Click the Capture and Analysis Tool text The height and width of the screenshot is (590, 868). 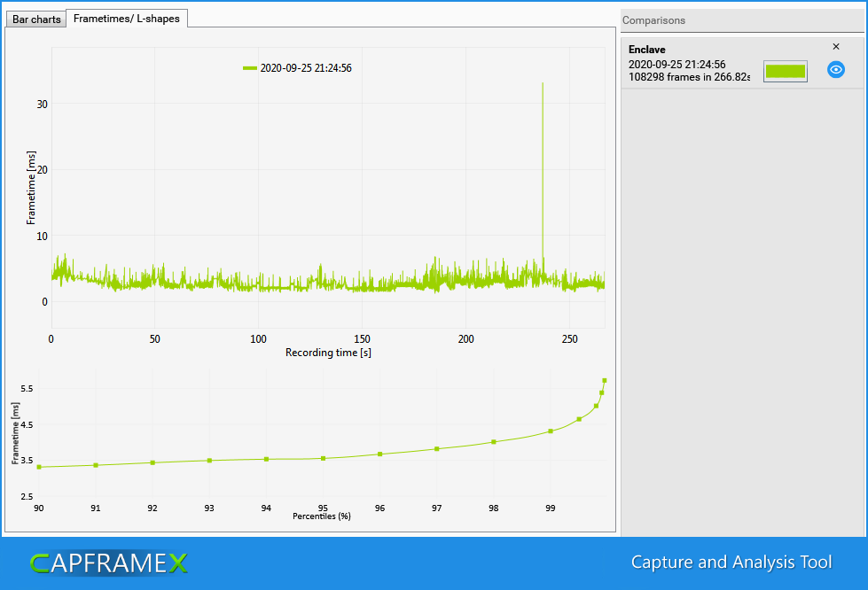[x=731, y=563]
